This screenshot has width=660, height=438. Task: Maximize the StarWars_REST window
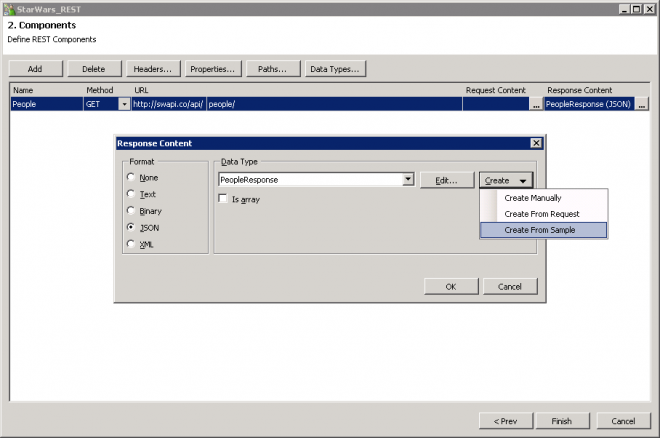(x=637, y=9)
